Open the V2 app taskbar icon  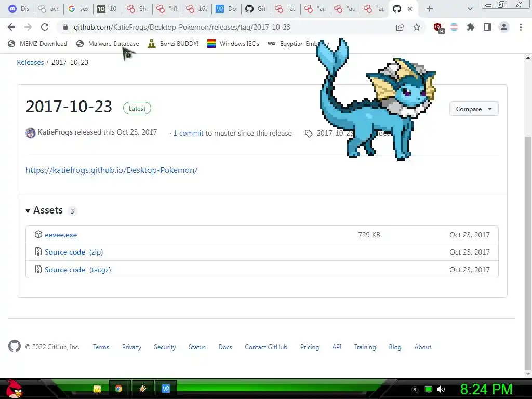click(x=166, y=389)
